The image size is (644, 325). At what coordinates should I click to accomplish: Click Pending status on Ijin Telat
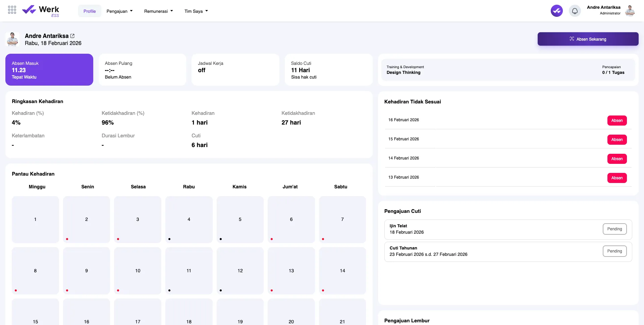[614, 229]
